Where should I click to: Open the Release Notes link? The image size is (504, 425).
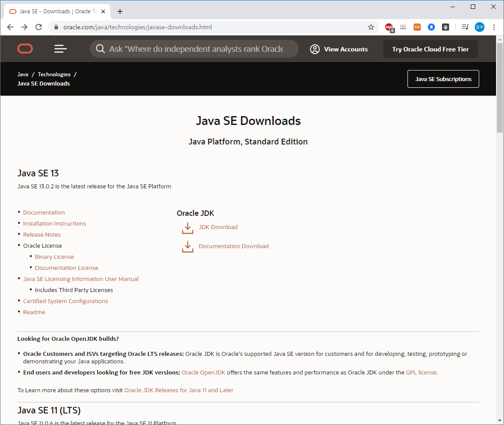coord(42,234)
